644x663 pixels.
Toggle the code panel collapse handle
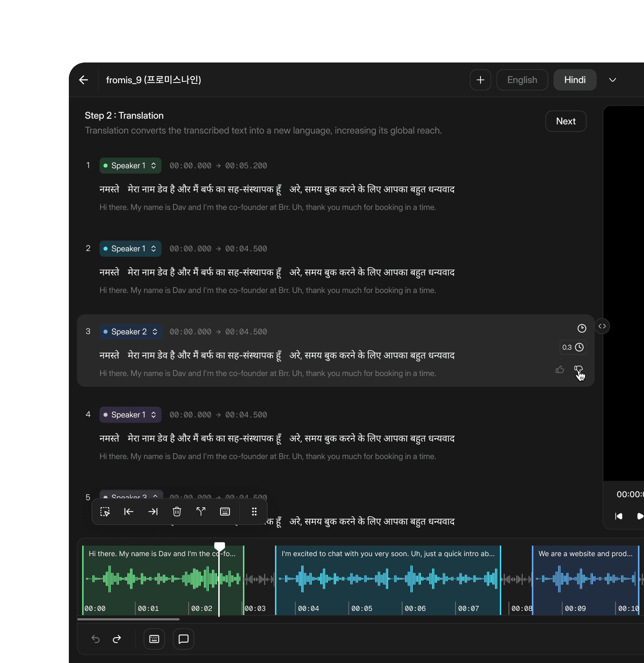pyautogui.click(x=602, y=326)
